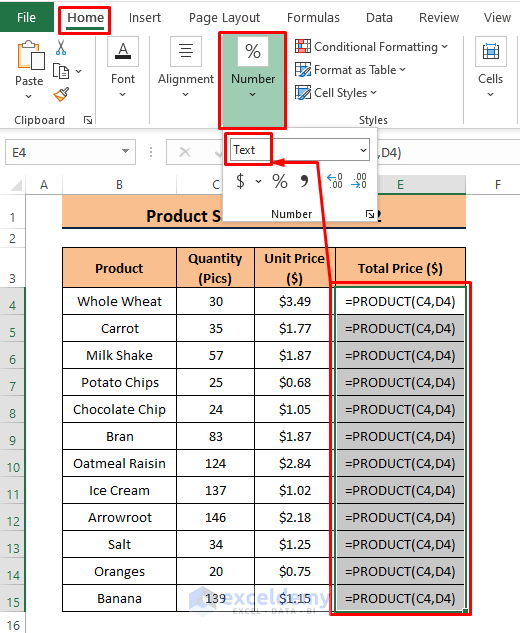Select unit price cell $0.75
Image resolution: width=520 pixels, height=633 pixels.
click(x=294, y=571)
